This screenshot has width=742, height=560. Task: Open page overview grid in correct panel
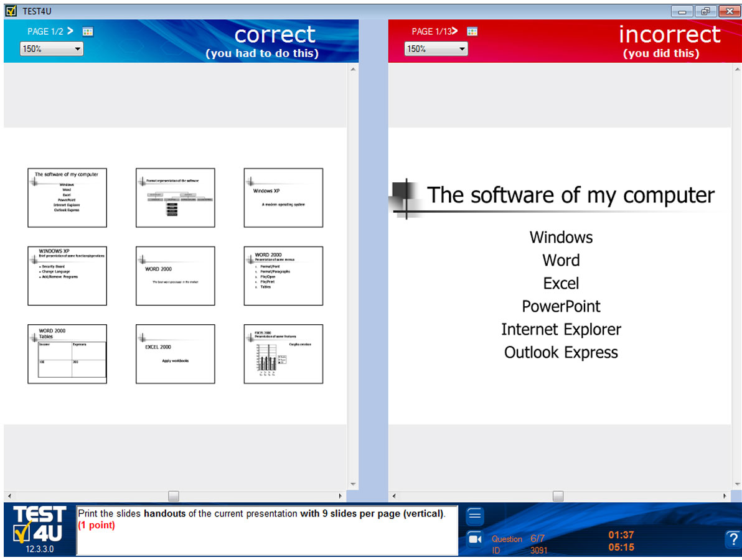coord(88,32)
